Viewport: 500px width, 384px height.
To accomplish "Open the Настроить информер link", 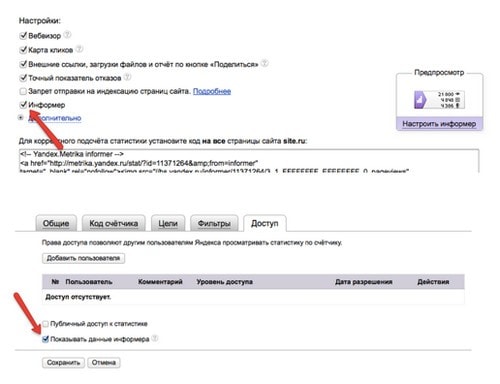I will pyautogui.click(x=439, y=124).
